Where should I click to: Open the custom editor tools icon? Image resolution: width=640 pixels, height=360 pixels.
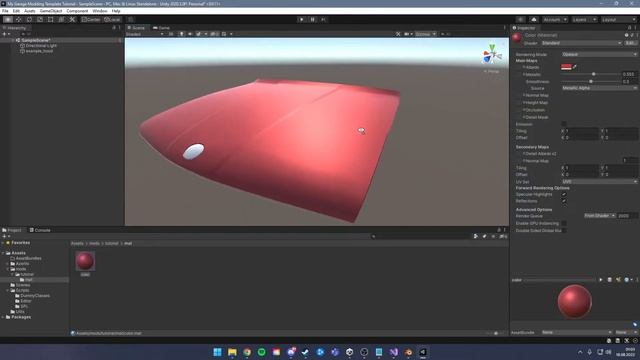pos(72,19)
